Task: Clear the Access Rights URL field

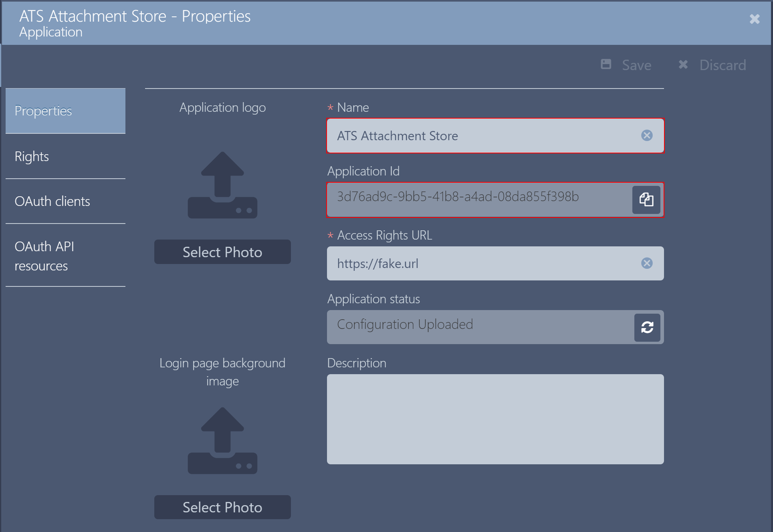Action: coord(646,263)
